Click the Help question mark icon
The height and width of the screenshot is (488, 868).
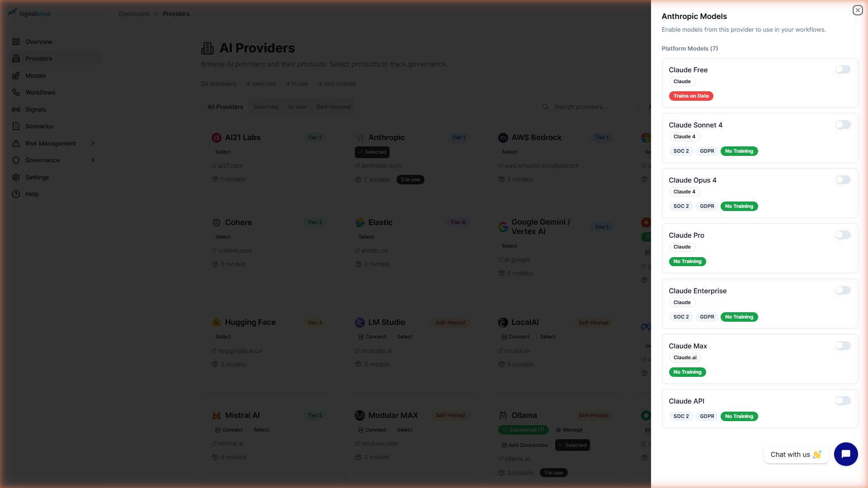point(16,194)
